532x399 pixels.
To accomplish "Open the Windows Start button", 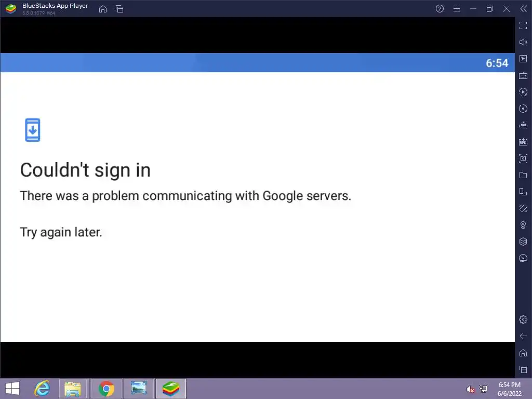I will (x=12, y=389).
